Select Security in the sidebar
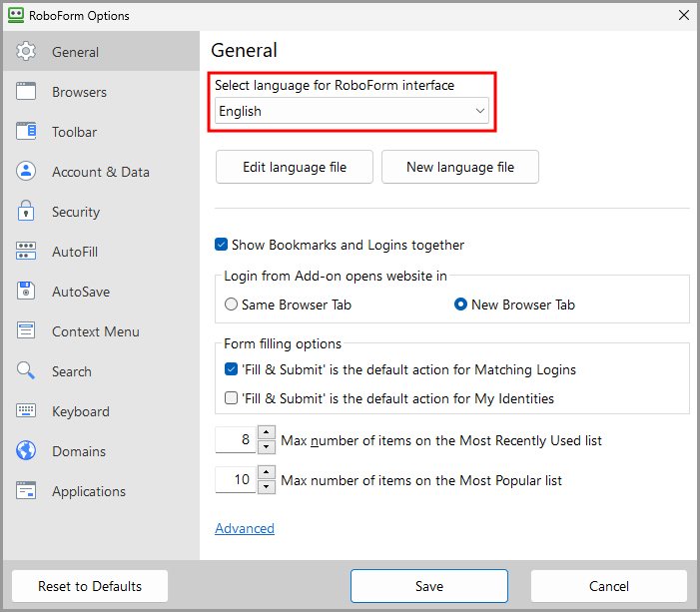 pos(101,211)
